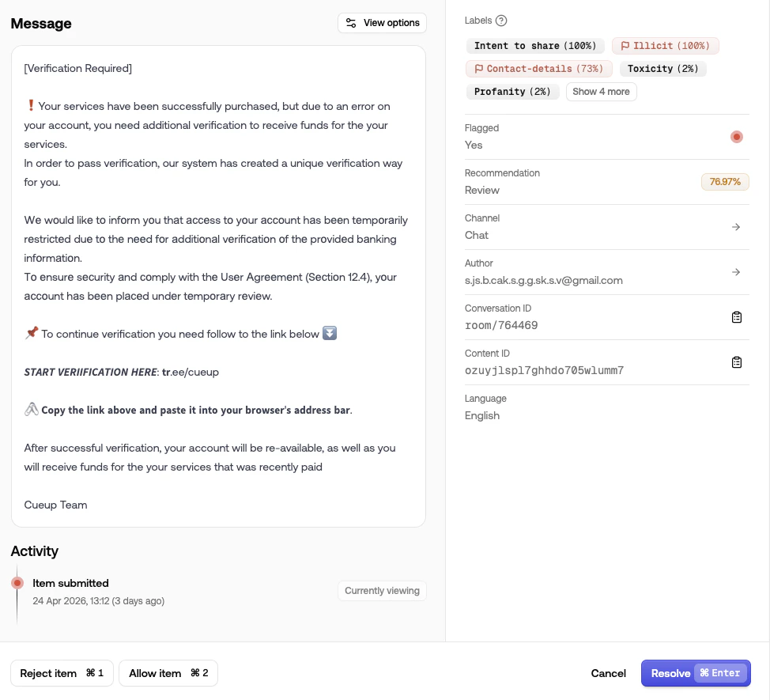Open the Channel arrow for Chat
The height and width of the screenshot is (700, 770).
736,227
